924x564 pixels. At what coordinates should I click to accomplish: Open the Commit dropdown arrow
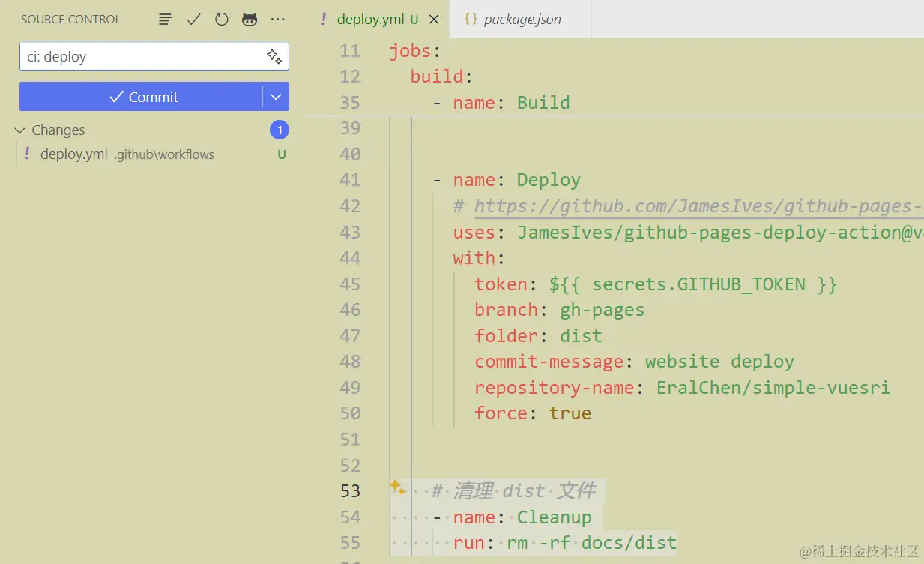(276, 97)
